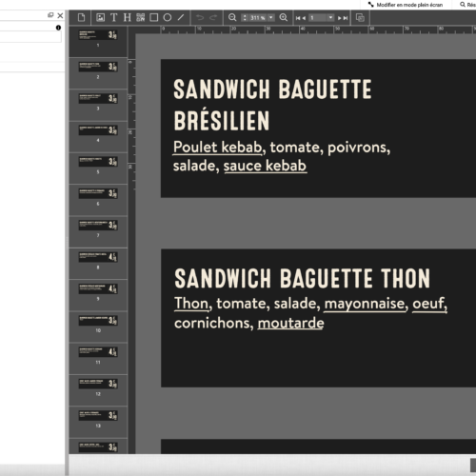
Task: Undock the left panel with float icon
Action: (x=50, y=15)
